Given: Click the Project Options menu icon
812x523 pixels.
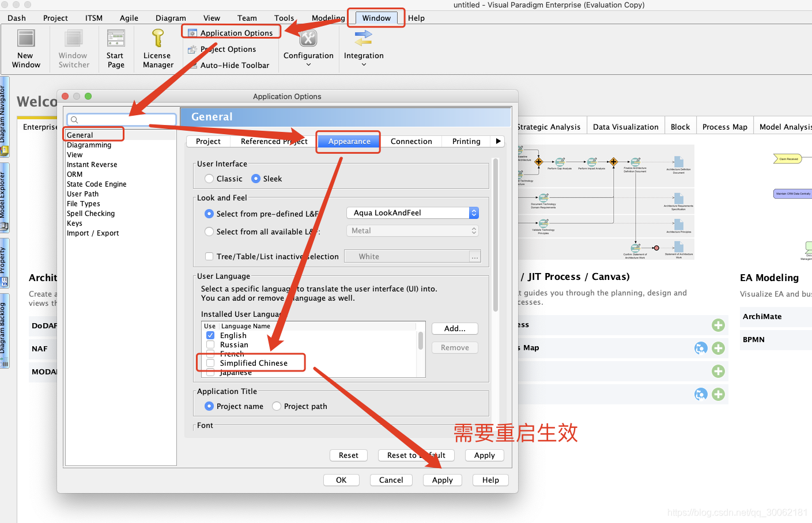Looking at the screenshot, I should (x=192, y=50).
